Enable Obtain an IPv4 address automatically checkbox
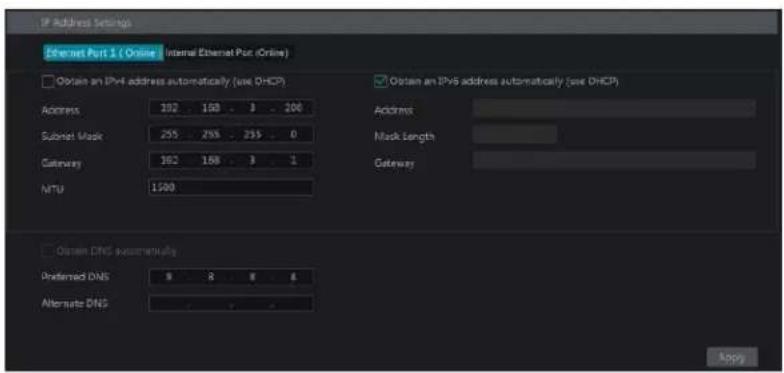Image resolution: width=784 pixels, height=373 pixels. [x=48, y=82]
